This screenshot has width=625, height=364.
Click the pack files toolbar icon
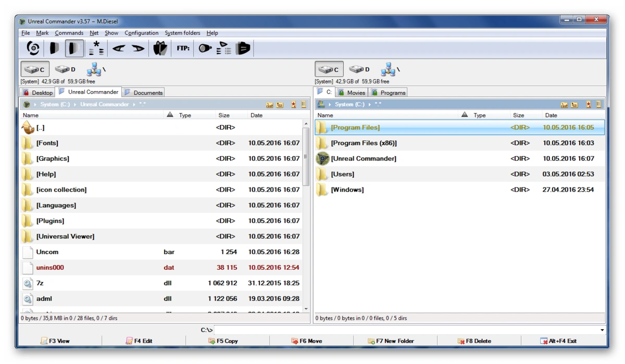coord(160,48)
